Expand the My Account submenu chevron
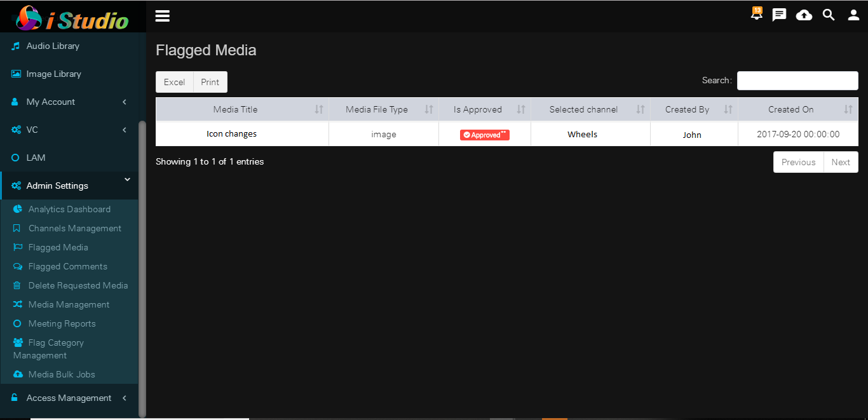Screen dimensions: 868x420 click(125, 102)
